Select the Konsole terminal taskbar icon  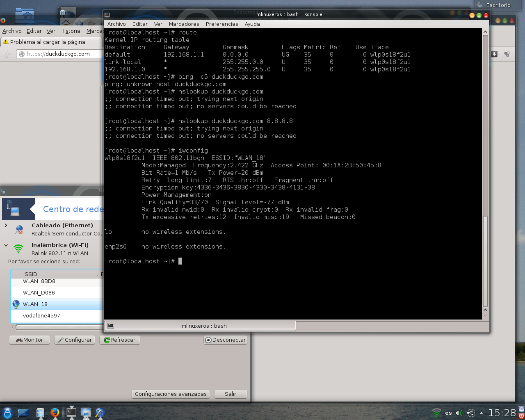pyautogui.click(x=71, y=412)
